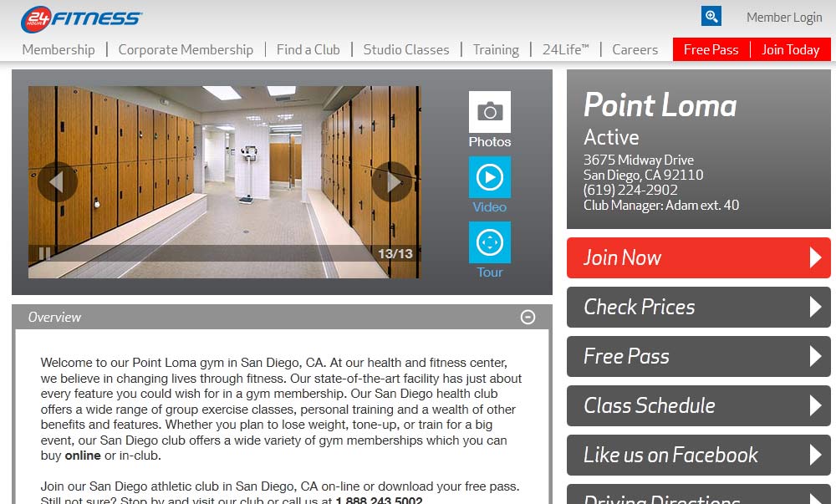The image size is (836, 504).
Task: Click the bold online link in overview
Action: coord(83,456)
